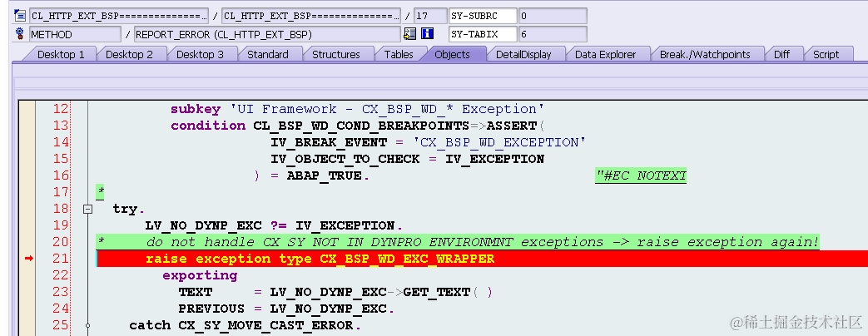Screen dimensions: 868x336
Task: Click CX_SY_MOVE_CAST_ERROR on the catch line
Action: (265, 325)
